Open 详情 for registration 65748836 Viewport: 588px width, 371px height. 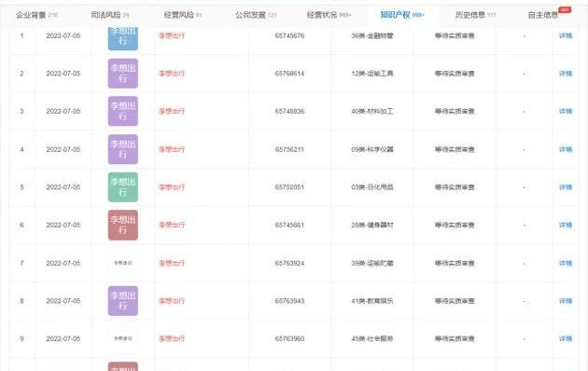[566, 111]
